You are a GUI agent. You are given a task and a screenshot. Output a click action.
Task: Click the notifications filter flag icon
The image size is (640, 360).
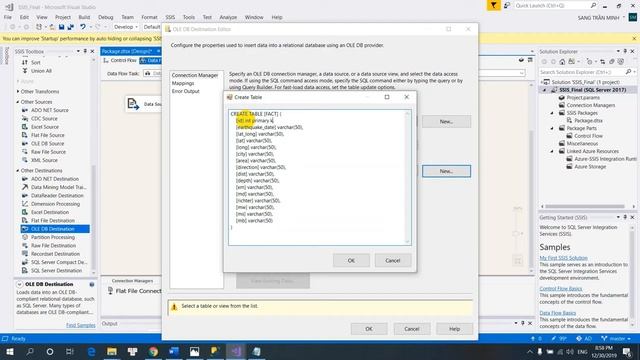tap(493, 5)
